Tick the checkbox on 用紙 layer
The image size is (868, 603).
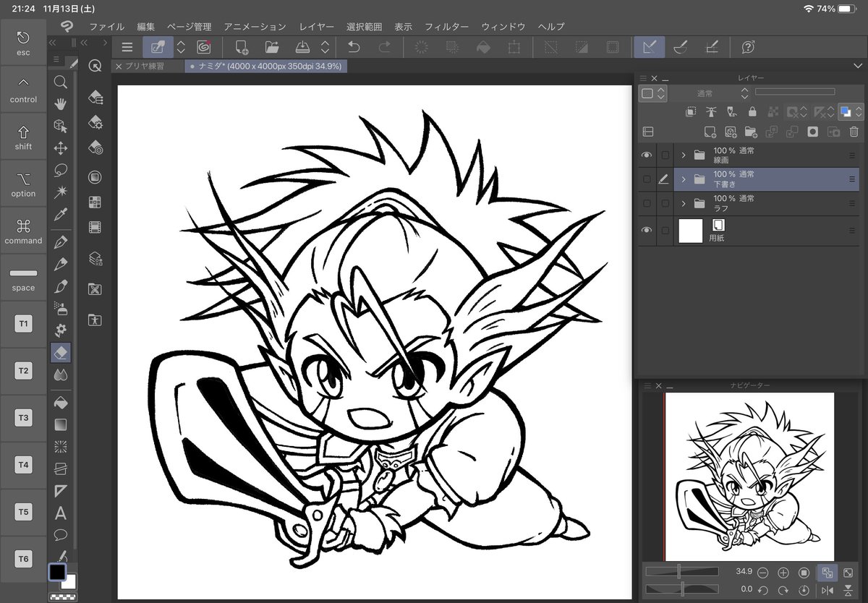[665, 231]
